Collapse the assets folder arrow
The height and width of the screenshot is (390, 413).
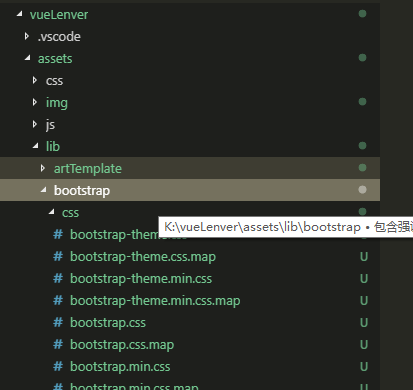28,58
